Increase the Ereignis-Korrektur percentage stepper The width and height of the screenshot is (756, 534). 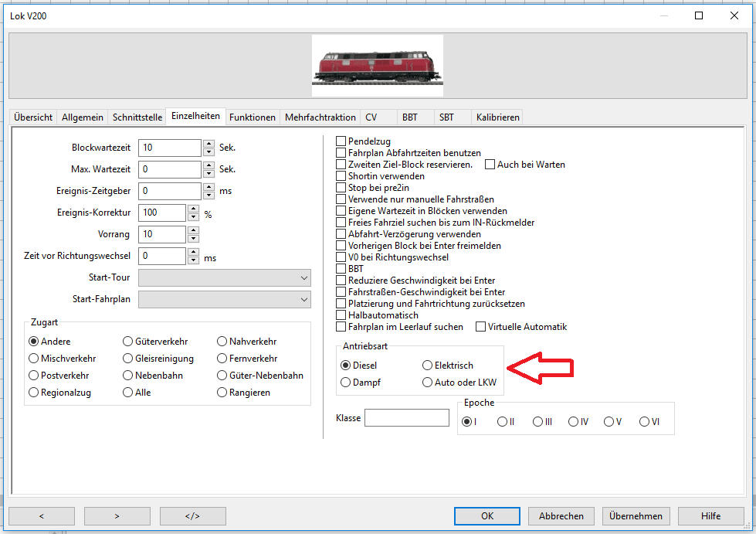click(193, 209)
